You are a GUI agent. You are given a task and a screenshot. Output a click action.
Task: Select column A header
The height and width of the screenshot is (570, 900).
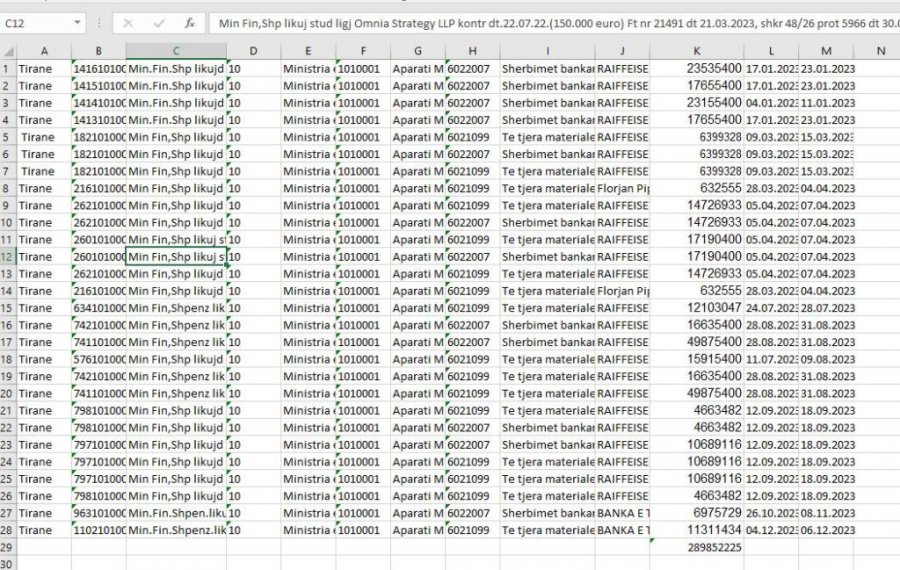pos(44,51)
